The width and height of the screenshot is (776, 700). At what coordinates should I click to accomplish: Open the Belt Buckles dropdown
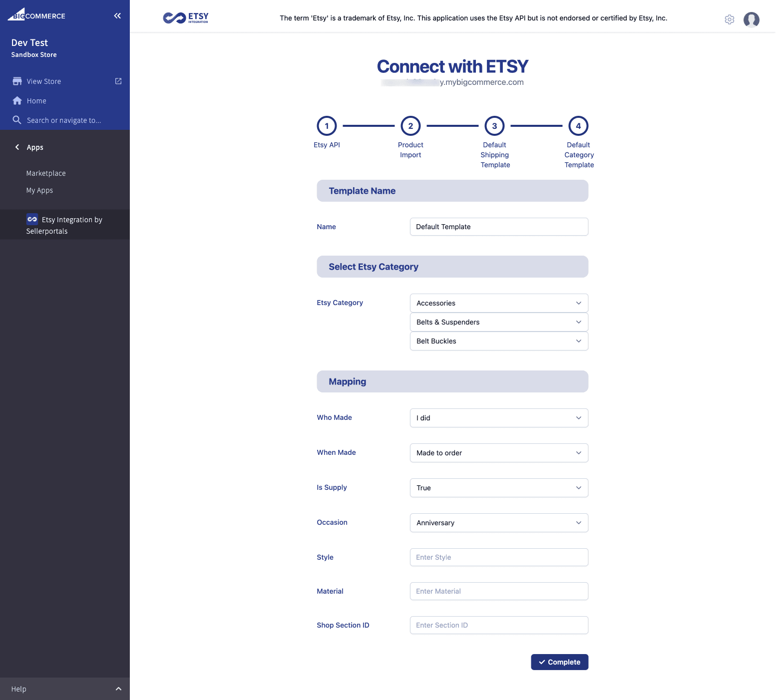coord(499,341)
